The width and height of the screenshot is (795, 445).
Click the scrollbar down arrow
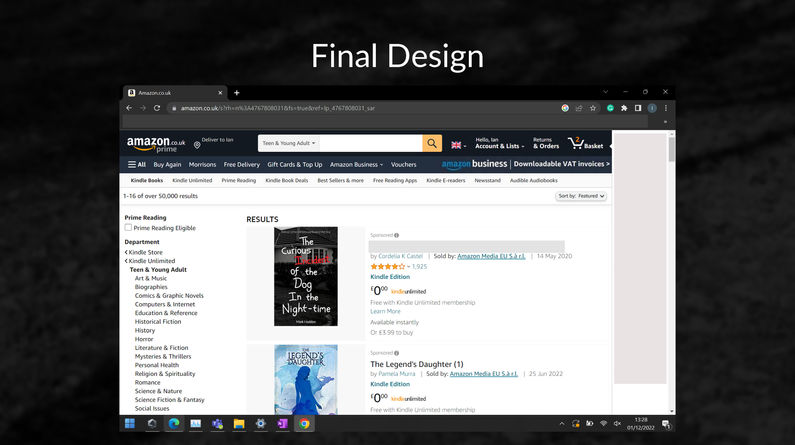click(672, 411)
